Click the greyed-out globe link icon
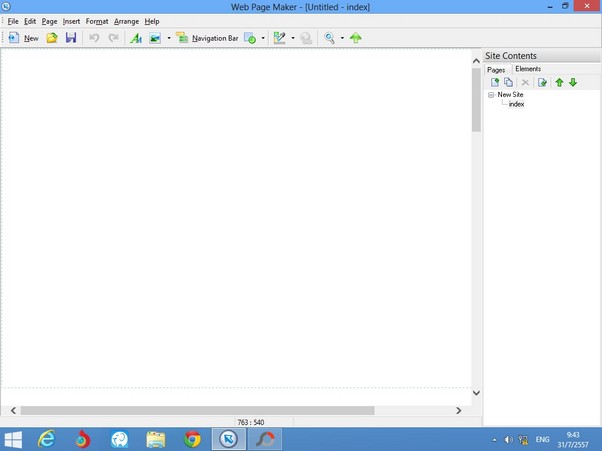 306,38
